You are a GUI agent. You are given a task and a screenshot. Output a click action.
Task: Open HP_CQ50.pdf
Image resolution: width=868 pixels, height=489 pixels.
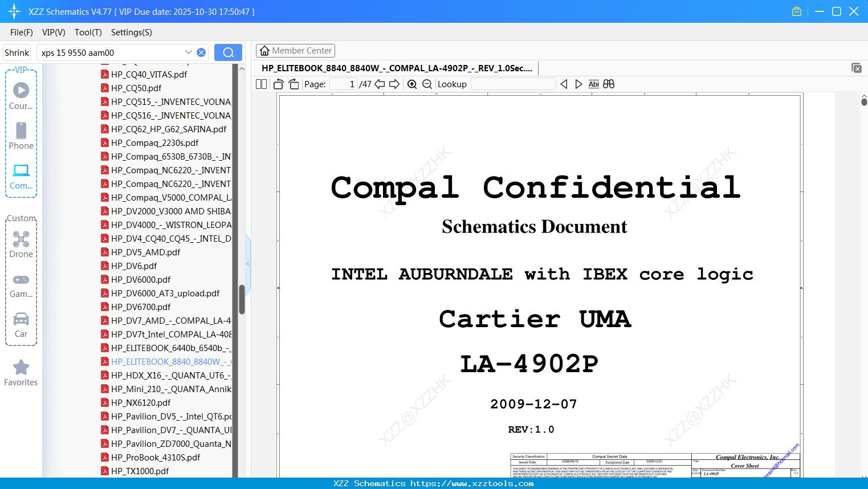click(x=136, y=88)
